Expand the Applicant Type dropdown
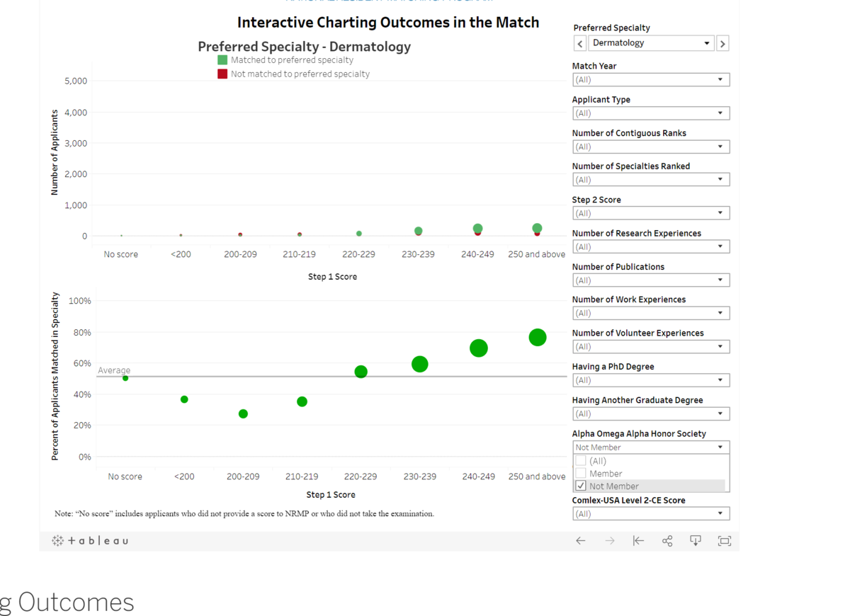The image size is (850, 616). pos(650,113)
